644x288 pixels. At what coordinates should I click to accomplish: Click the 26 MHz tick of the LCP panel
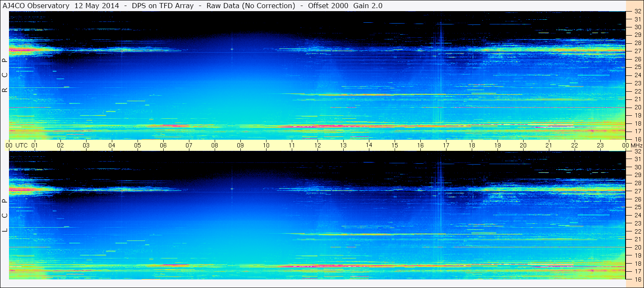(x=637, y=199)
